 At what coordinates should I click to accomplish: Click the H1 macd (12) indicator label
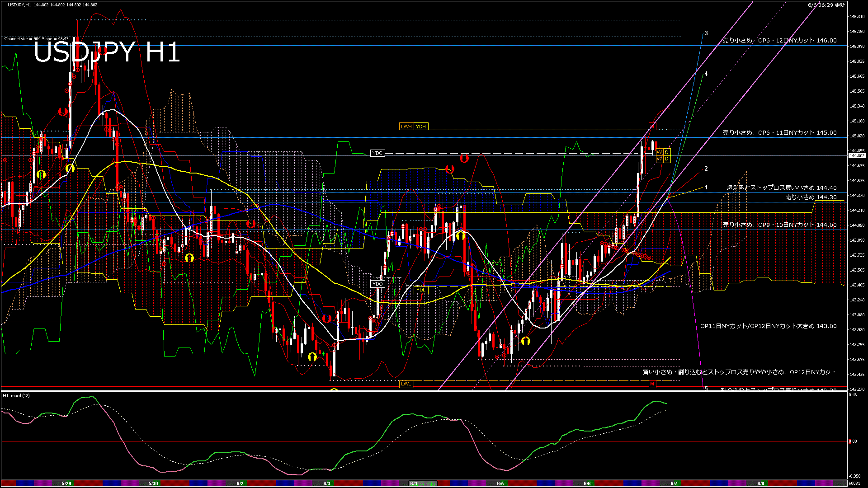tap(16, 395)
